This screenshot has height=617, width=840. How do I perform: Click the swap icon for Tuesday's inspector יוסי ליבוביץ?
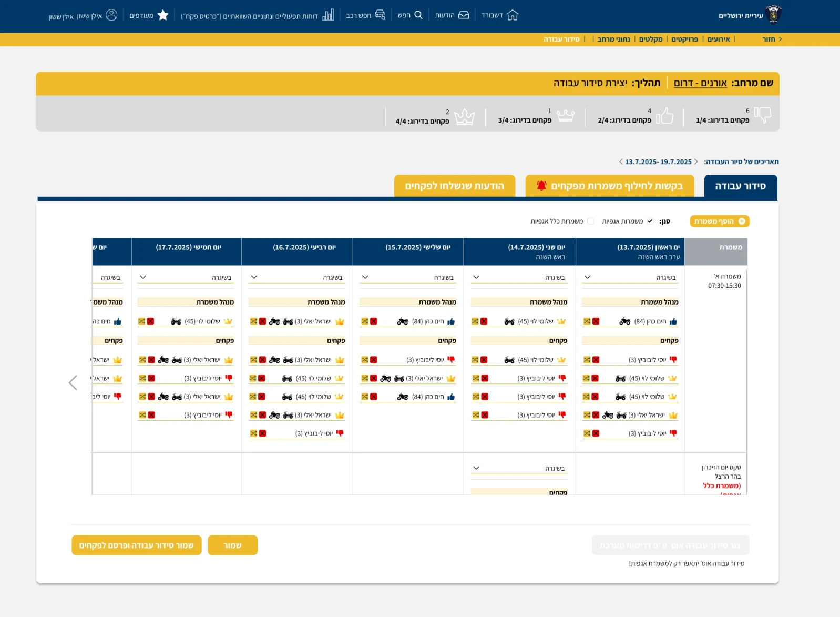(364, 360)
